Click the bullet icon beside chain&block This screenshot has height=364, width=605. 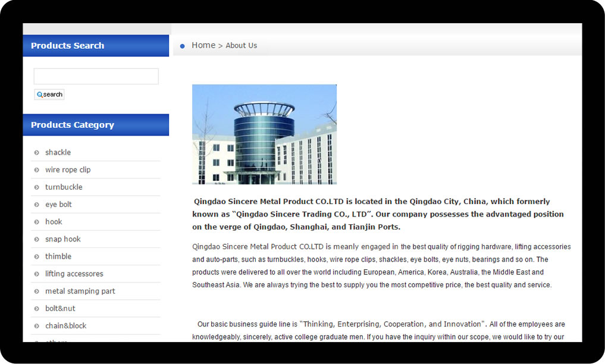coord(37,326)
